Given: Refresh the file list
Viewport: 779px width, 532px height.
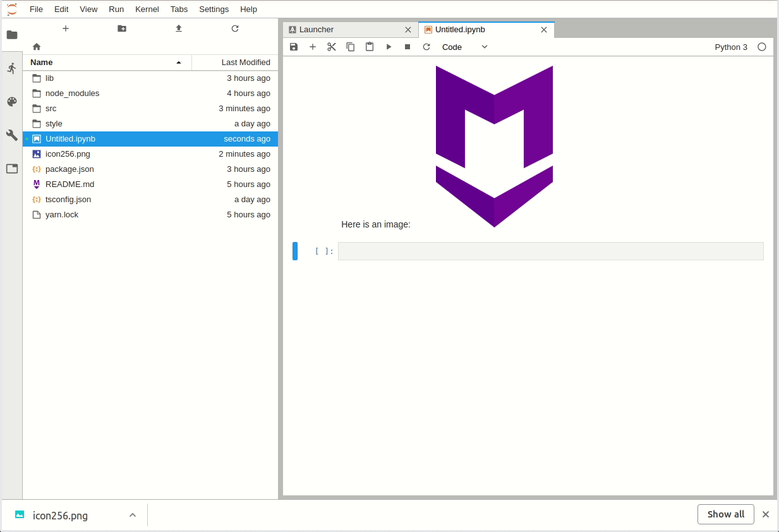Looking at the screenshot, I should 235,28.
